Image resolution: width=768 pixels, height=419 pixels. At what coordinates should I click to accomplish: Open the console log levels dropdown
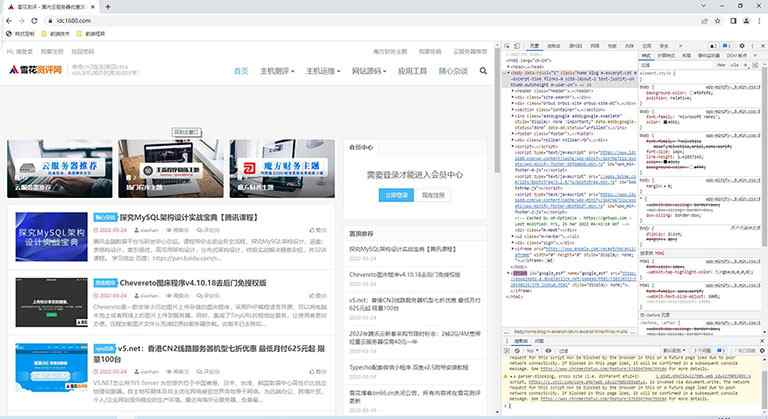(674, 350)
